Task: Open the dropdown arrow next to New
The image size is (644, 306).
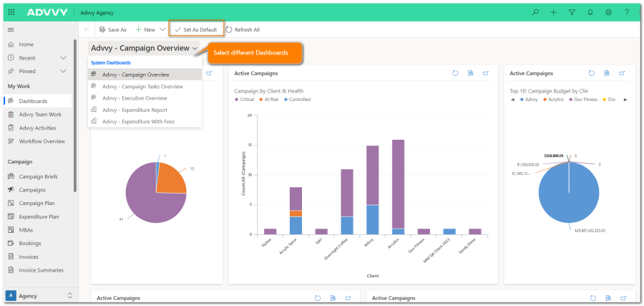Action: coord(162,30)
